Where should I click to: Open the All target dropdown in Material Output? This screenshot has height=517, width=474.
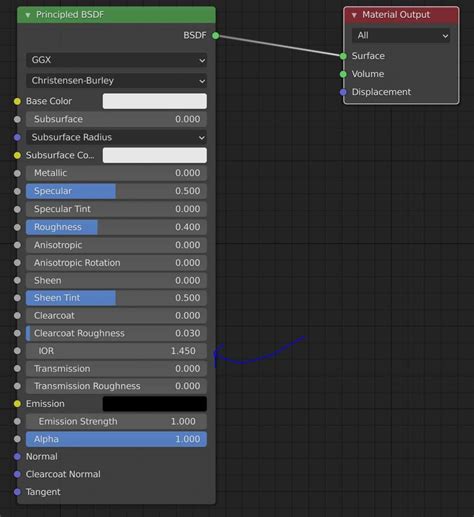click(401, 35)
